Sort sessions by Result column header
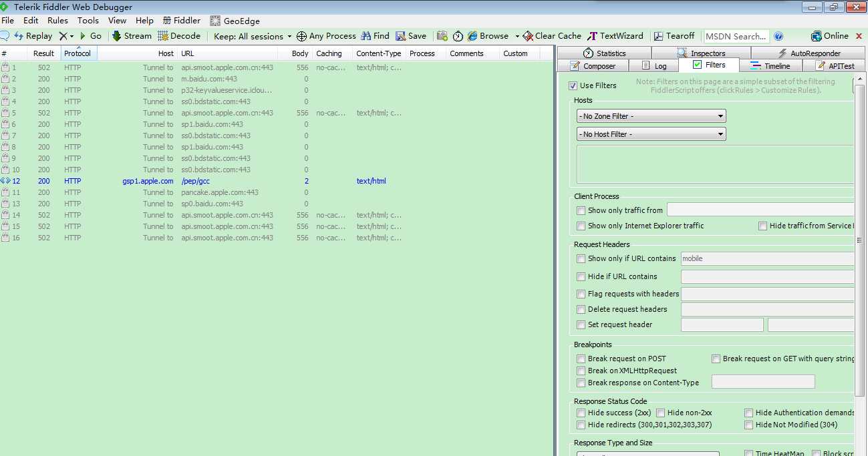The height and width of the screenshot is (456, 868). coord(44,53)
